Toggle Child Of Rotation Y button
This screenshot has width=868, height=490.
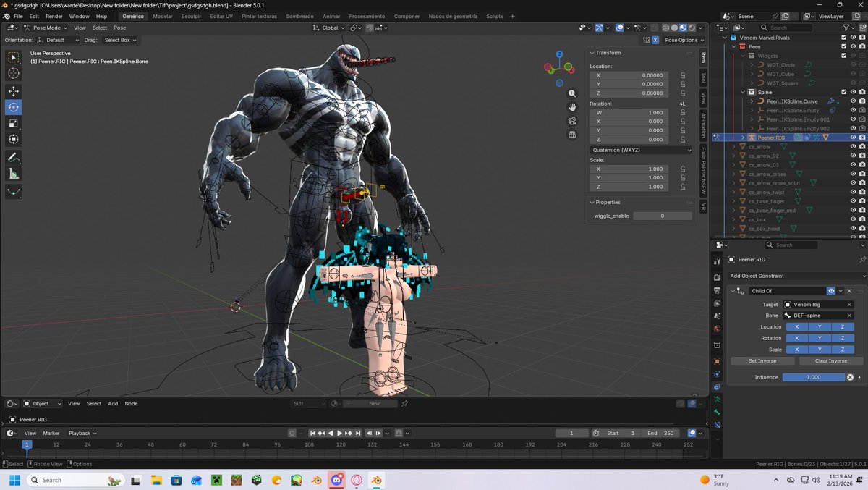820,338
